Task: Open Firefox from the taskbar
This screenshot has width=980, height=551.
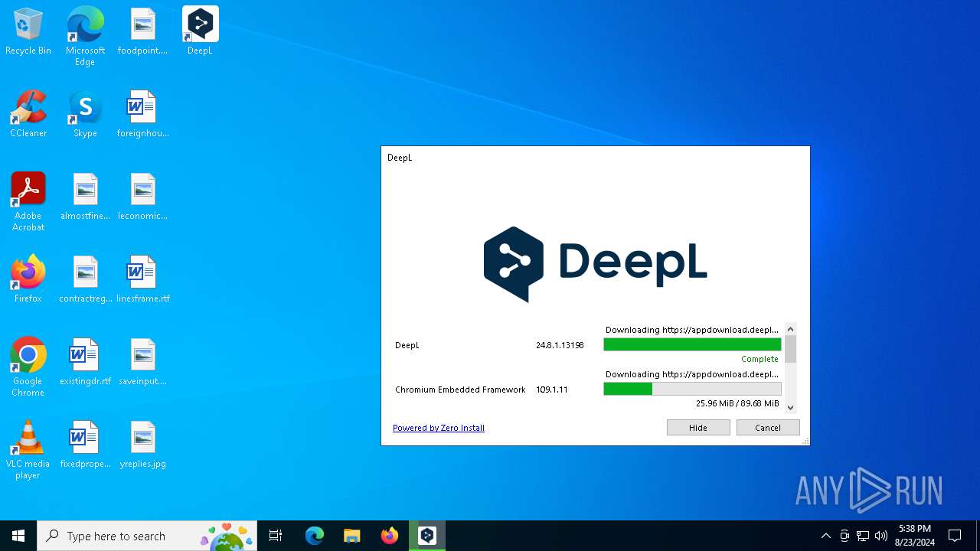Action: point(389,536)
